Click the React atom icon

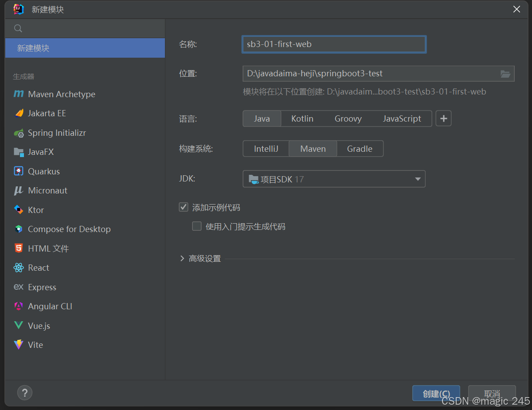[19, 268]
